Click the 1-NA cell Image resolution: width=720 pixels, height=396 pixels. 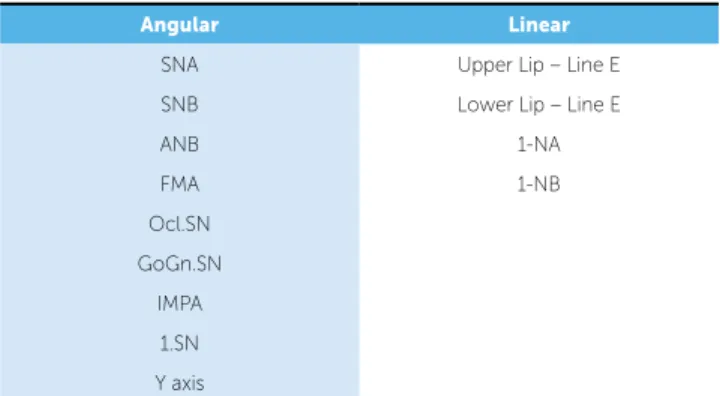(x=539, y=144)
